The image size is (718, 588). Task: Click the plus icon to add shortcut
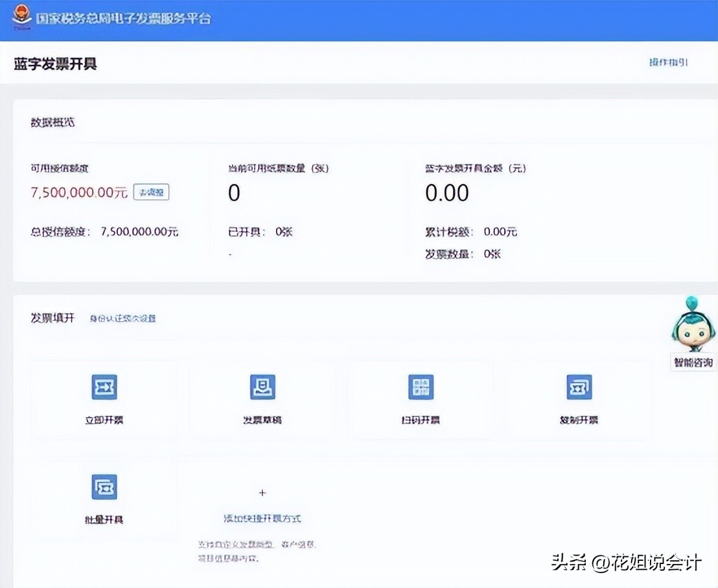tap(262, 492)
